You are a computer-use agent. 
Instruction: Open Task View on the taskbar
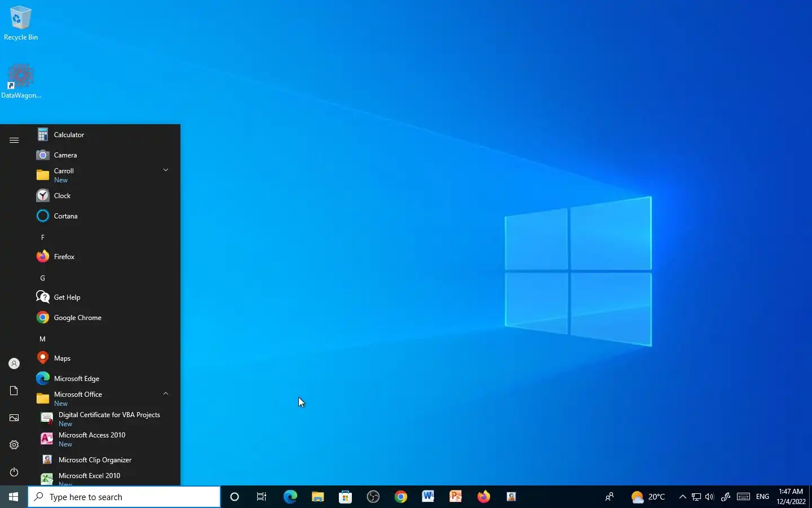pyautogui.click(x=262, y=497)
